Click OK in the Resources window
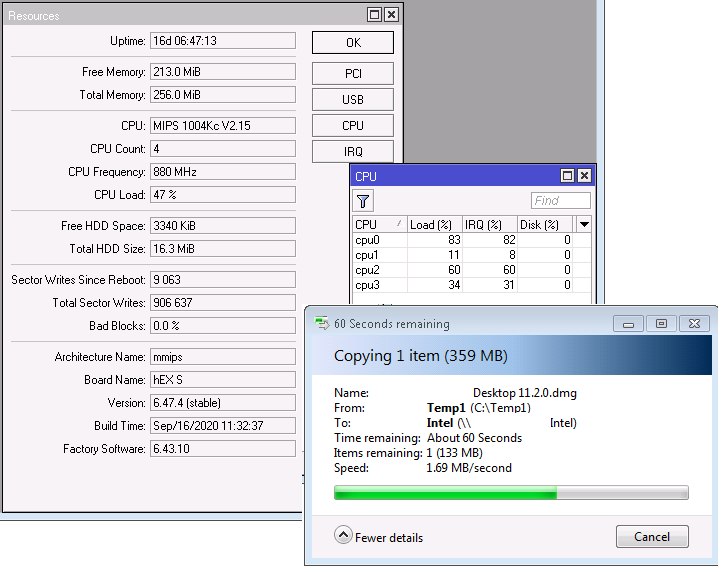This screenshot has height=572, width=721. (x=353, y=43)
